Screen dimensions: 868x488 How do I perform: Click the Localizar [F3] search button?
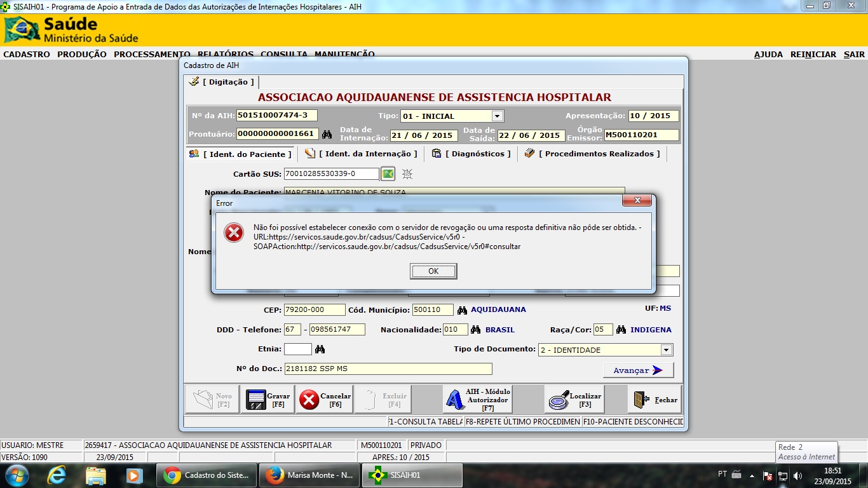click(574, 400)
